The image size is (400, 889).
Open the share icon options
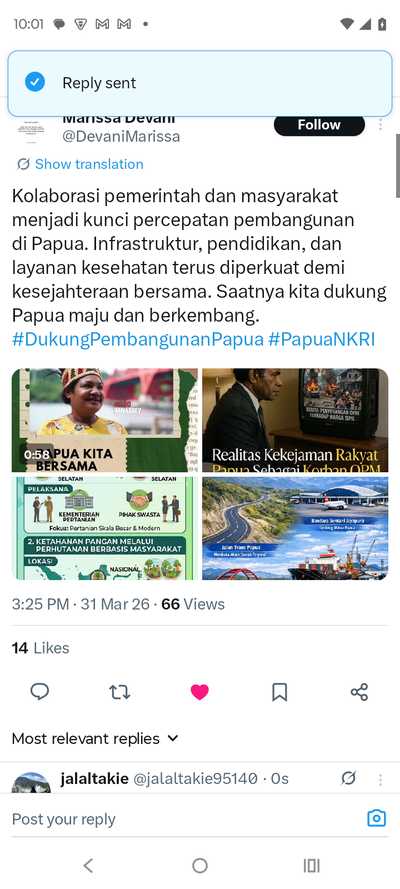click(359, 692)
